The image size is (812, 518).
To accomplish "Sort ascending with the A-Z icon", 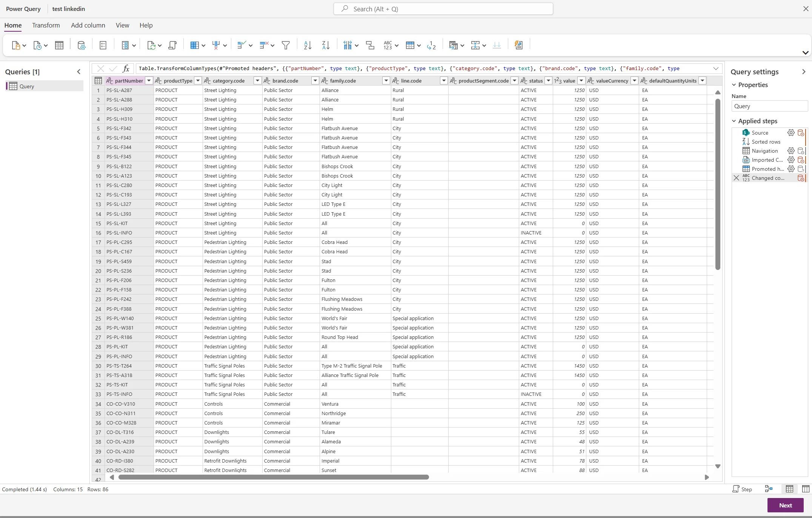I will pos(308,45).
